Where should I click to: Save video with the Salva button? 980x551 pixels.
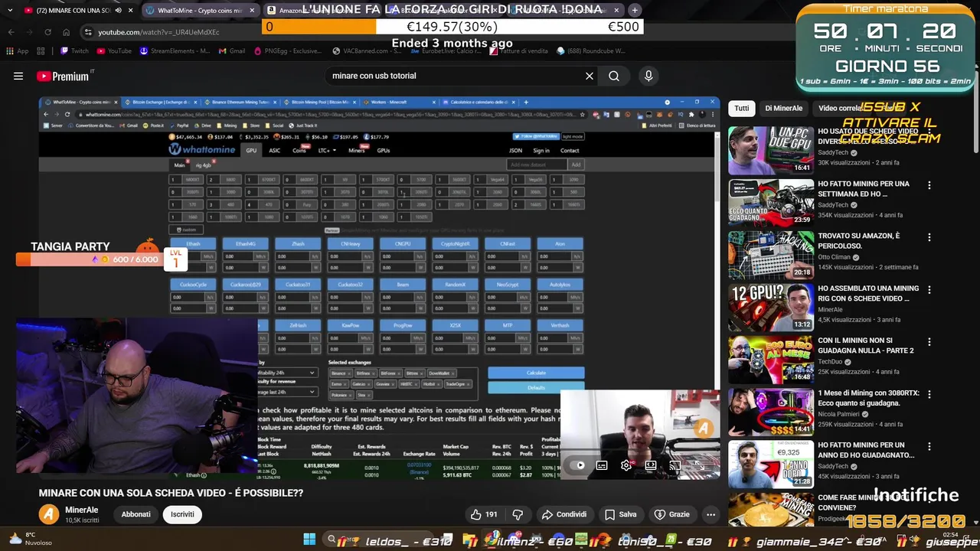click(621, 514)
